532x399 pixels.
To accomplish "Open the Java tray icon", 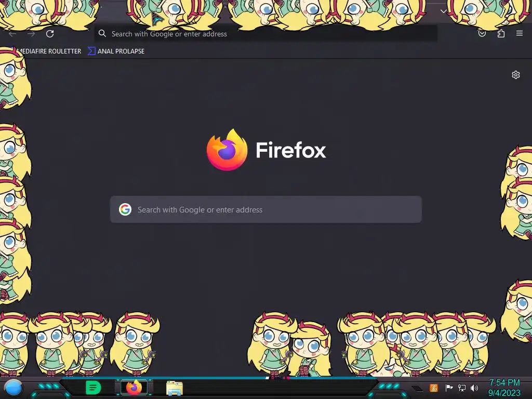I will tap(434, 388).
